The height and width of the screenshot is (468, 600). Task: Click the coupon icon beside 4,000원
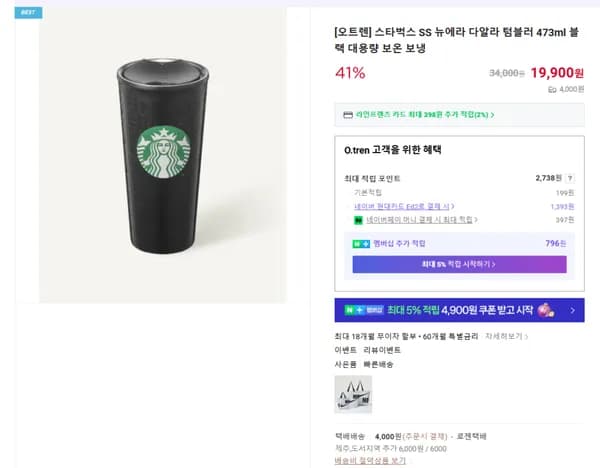pyautogui.click(x=552, y=89)
